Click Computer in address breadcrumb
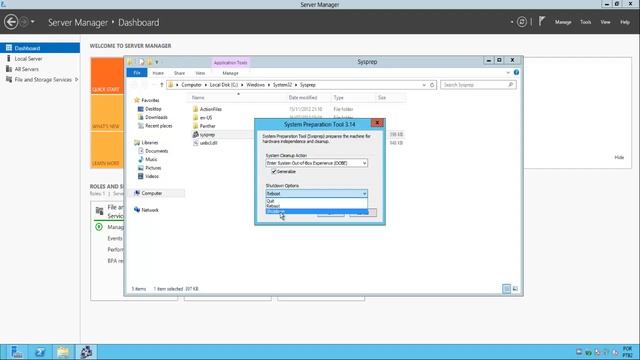Screen dimensions: 640x360 (x=191, y=85)
